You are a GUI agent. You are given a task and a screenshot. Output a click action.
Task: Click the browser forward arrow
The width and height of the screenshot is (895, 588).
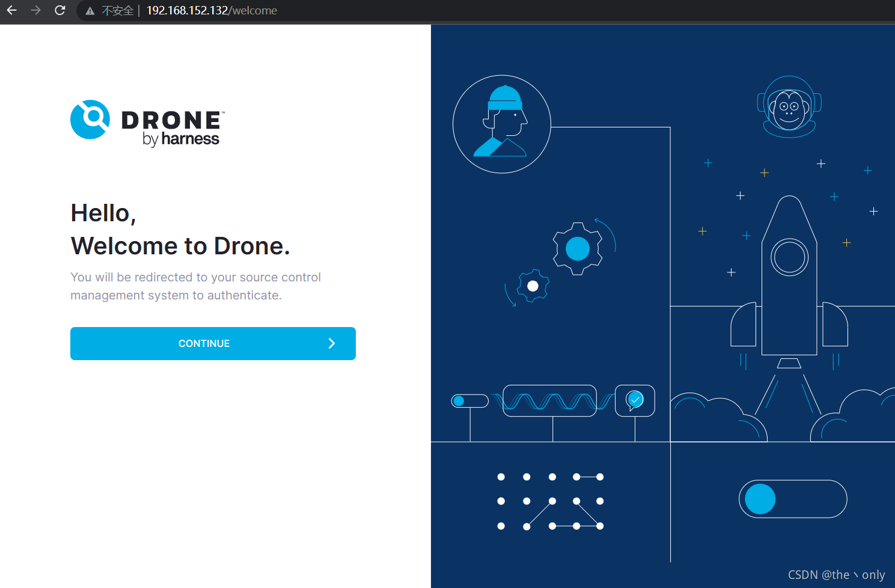point(36,10)
